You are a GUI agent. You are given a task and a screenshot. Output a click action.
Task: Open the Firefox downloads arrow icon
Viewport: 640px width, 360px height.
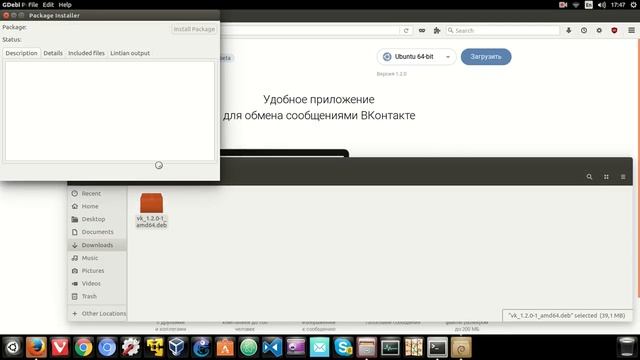click(x=569, y=31)
